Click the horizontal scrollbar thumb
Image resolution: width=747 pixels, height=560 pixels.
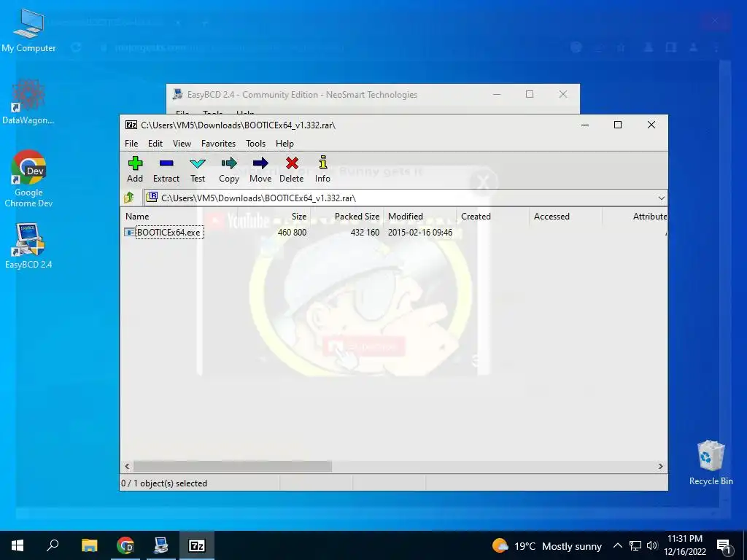(233, 466)
